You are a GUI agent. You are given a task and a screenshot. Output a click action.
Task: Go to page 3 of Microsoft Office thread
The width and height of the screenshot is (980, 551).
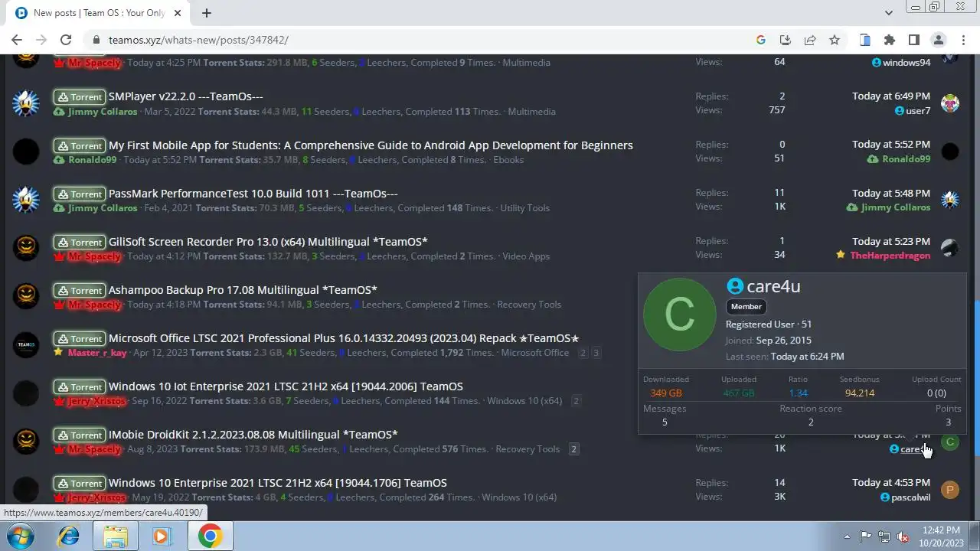[x=596, y=353]
